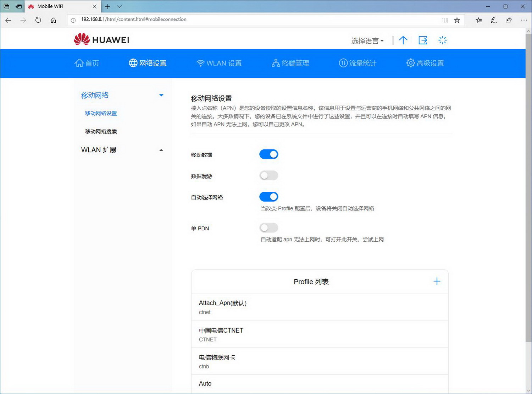Disable the 移动数据 mobile data switch

[268, 154]
